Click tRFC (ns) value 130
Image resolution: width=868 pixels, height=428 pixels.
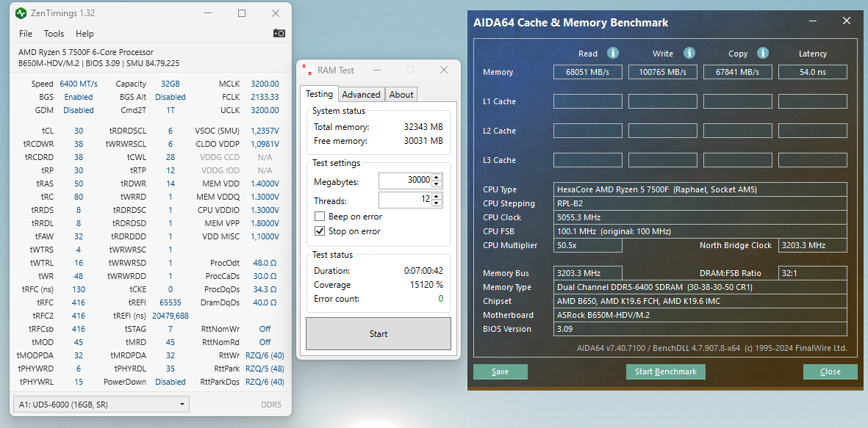79,289
